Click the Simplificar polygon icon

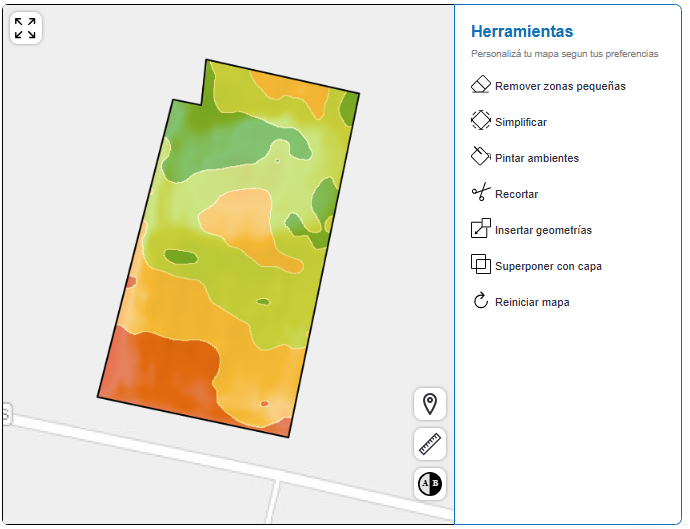pos(480,121)
